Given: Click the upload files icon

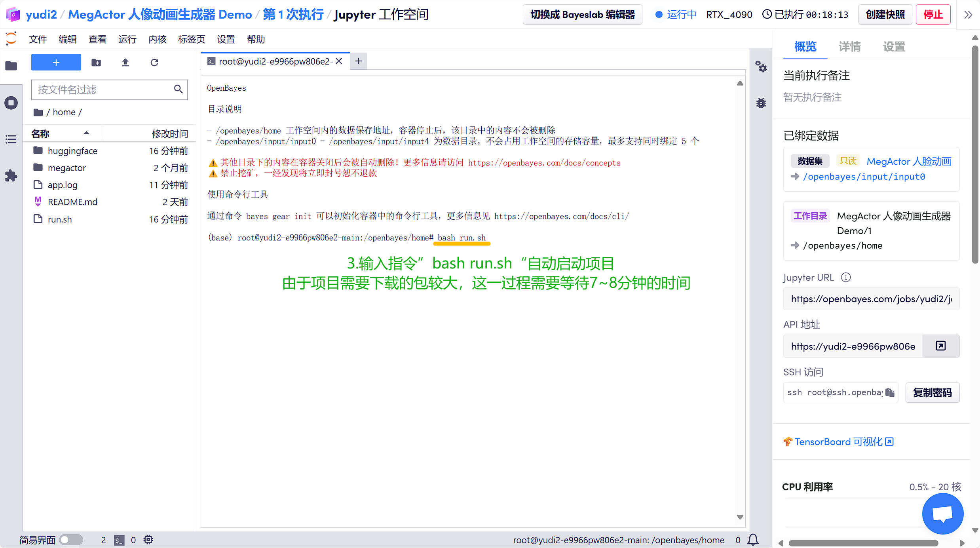Looking at the screenshot, I should (x=125, y=63).
